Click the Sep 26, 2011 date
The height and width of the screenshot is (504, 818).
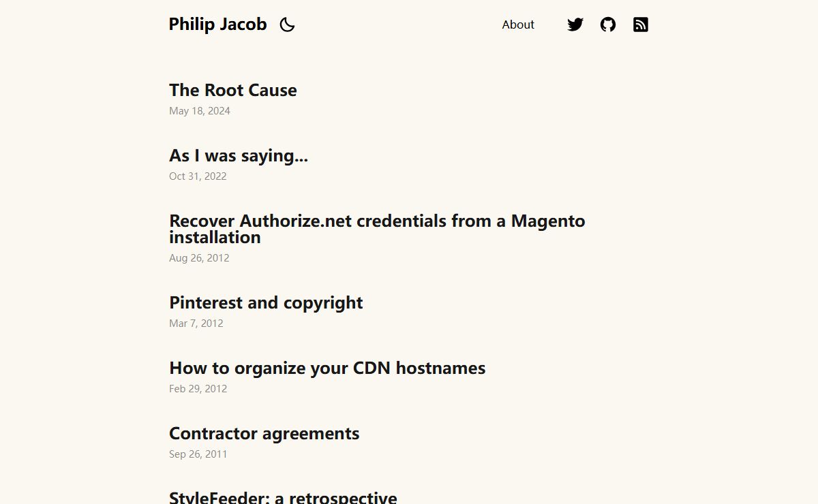[198, 454]
